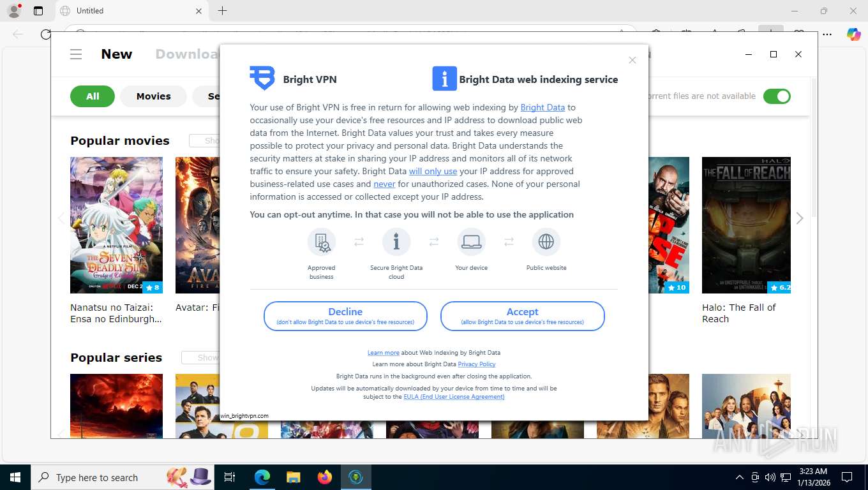868x490 pixels.
Task: Click the green media app taskbar icon
Action: tap(356, 477)
